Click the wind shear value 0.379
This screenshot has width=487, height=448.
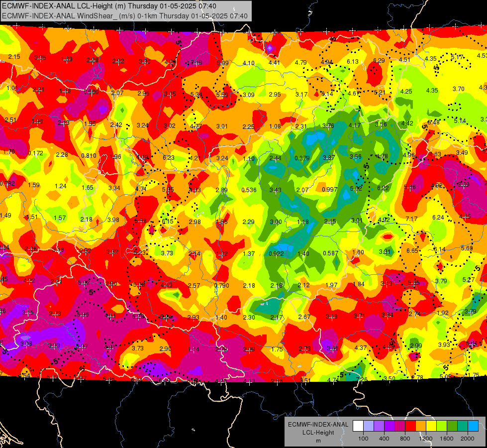pyautogui.click(x=302, y=158)
